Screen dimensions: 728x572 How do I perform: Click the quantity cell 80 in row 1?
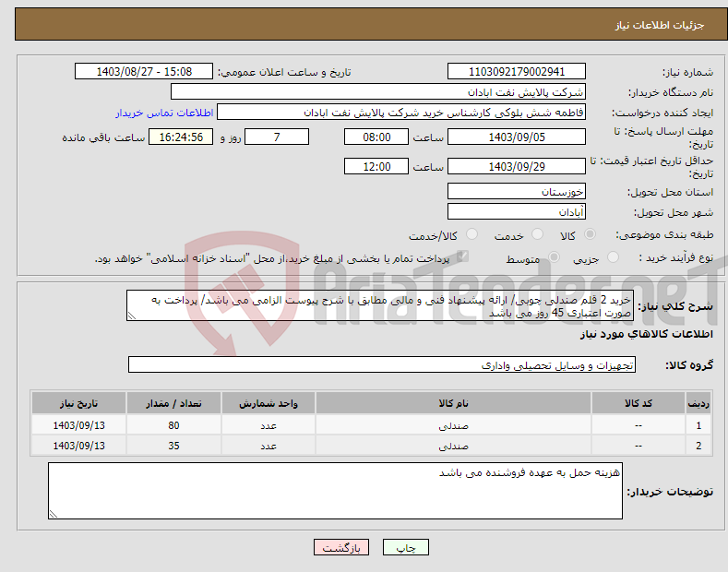click(173, 425)
